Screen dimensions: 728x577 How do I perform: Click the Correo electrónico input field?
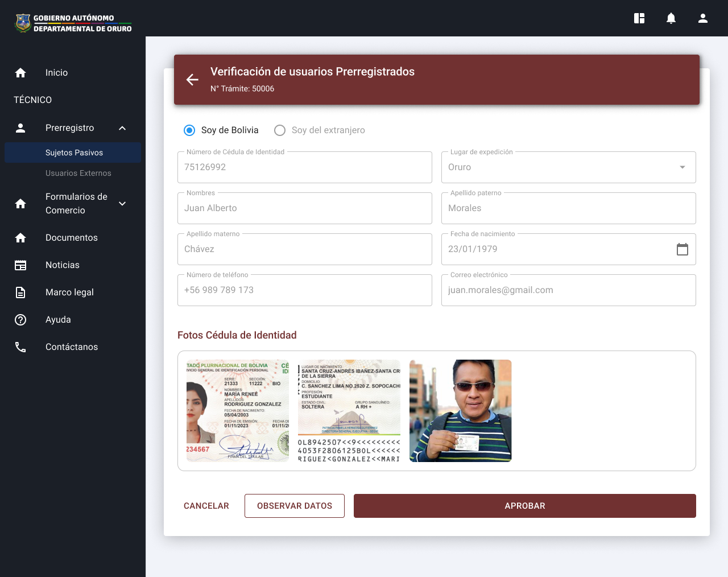568,290
